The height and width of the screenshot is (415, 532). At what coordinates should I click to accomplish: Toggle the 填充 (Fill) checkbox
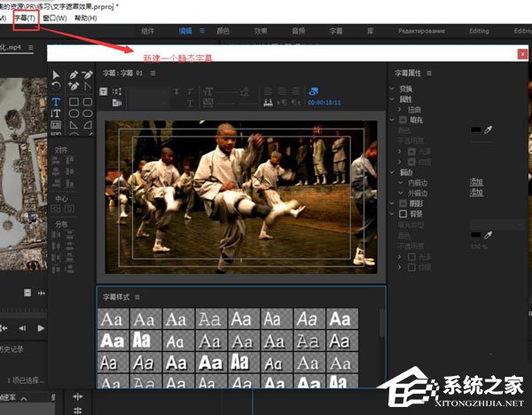[x=404, y=120]
